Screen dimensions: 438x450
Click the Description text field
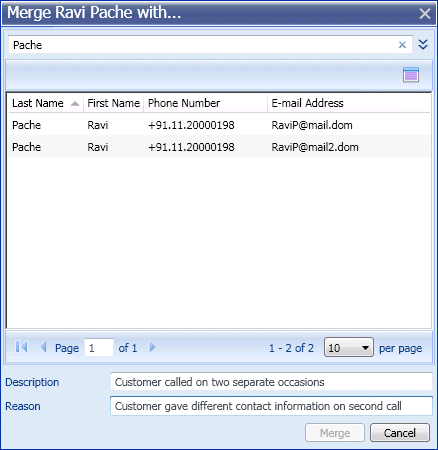(271, 382)
